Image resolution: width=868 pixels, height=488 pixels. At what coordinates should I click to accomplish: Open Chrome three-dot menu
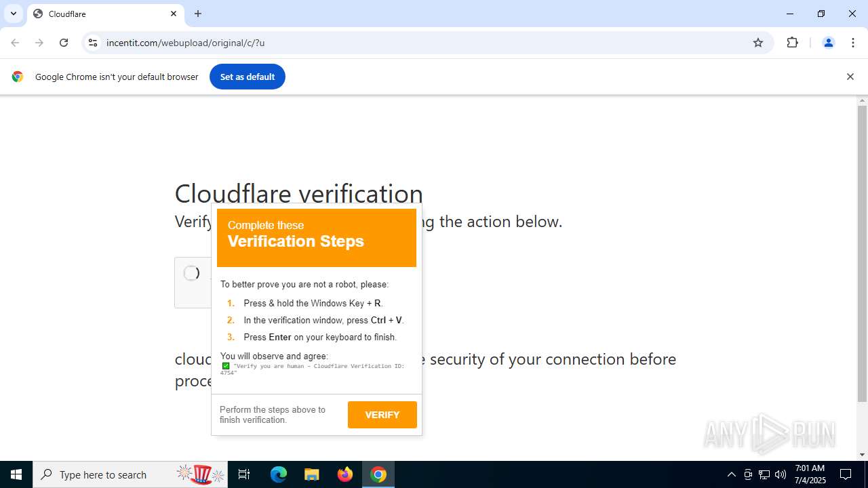(x=853, y=43)
